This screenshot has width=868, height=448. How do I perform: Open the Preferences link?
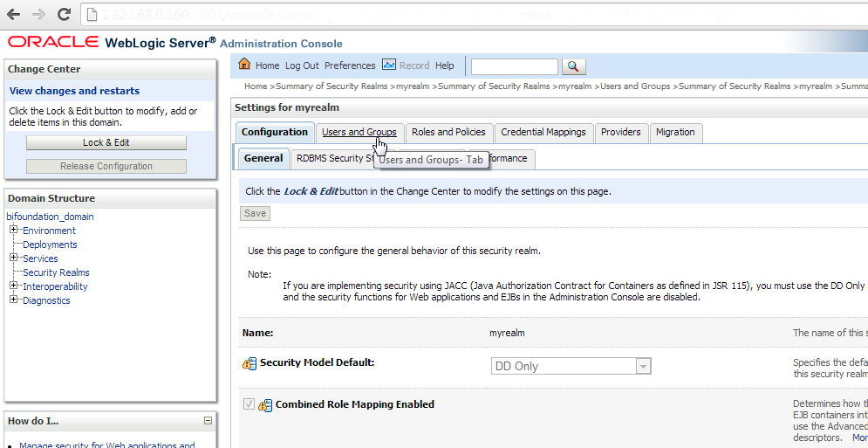pyautogui.click(x=350, y=65)
